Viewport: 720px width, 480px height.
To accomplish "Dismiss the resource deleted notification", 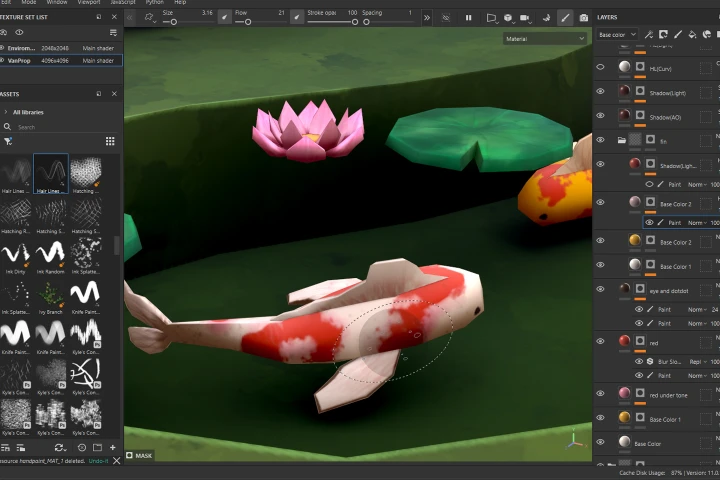I will click(x=117, y=461).
